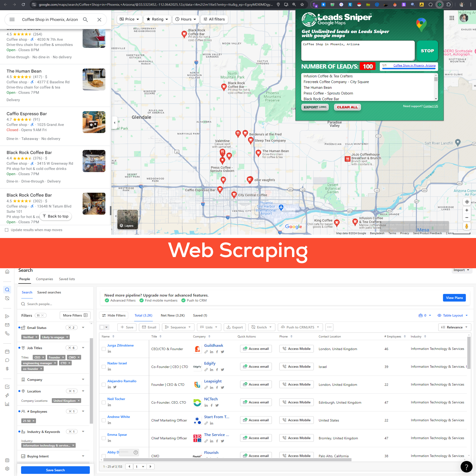476x476 pixels.
Task: Switch to the Companies tab
Action: pos(44,279)
